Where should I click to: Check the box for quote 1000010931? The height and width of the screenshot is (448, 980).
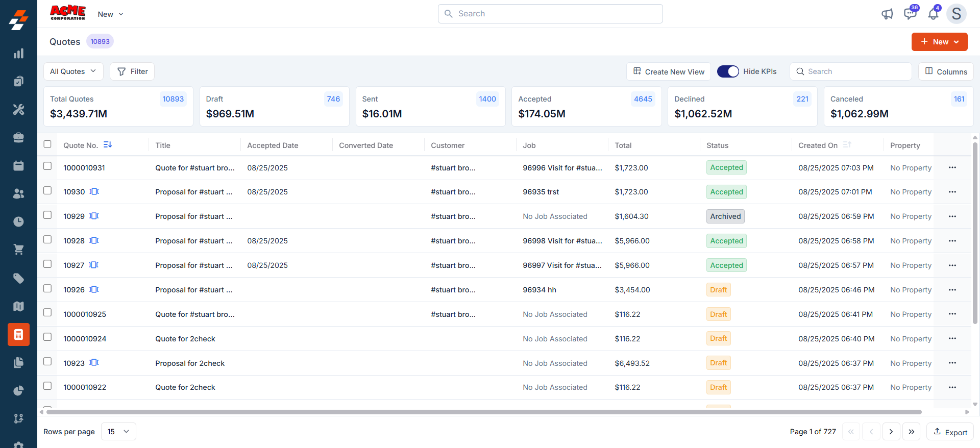pyautogui.click(x=47, y=166)
